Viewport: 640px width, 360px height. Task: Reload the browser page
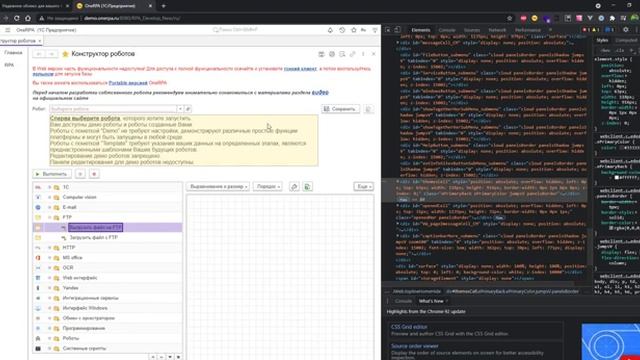pos(17,18)
